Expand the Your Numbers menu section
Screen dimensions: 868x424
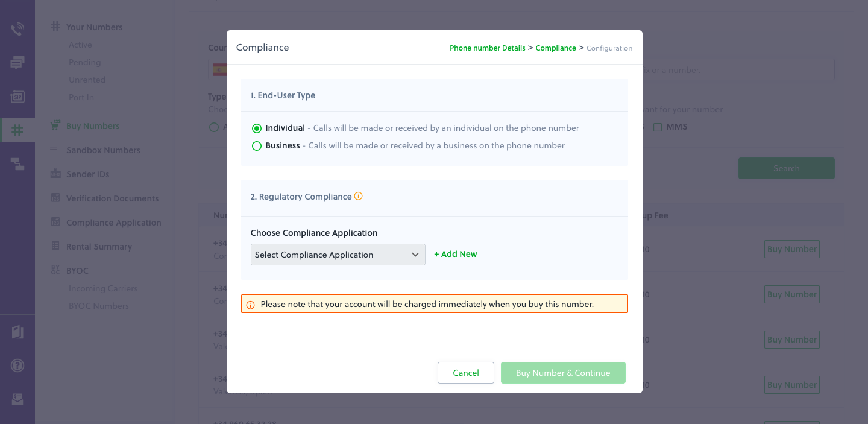click(95, 27)
